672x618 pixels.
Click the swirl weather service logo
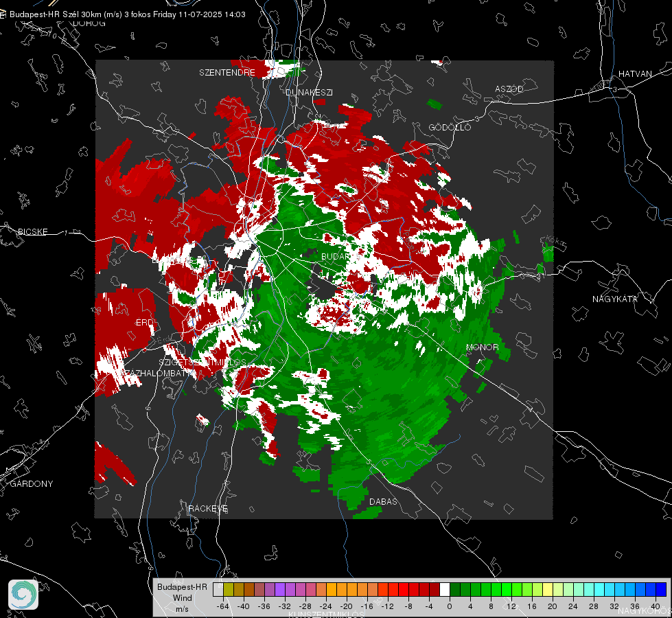tap(23, 595)
